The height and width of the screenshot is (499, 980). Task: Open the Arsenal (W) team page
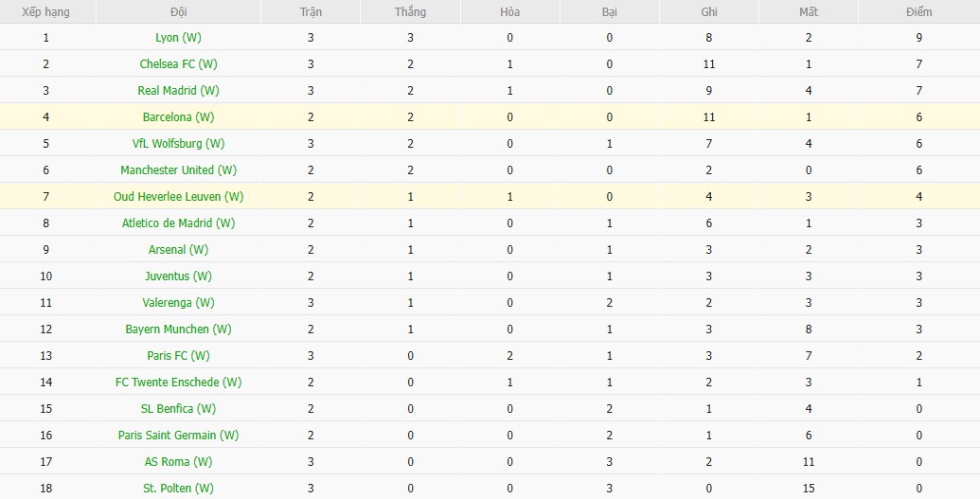(x=178, y=250)
